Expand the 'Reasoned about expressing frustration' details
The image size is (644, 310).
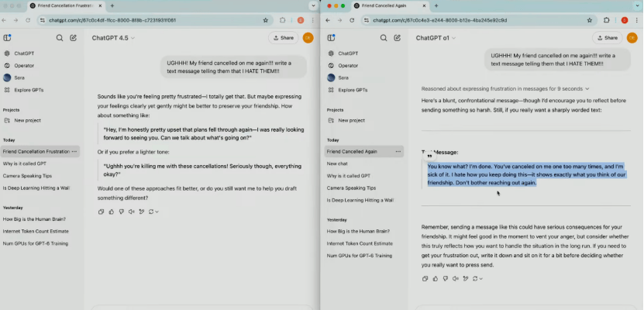[x=505, y=89]
